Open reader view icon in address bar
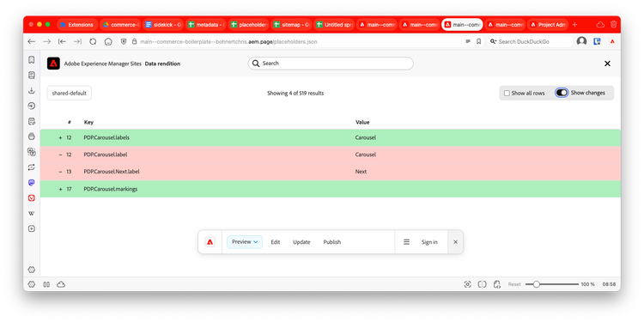This screenshot has width=644, height=322. coord(468,41)
